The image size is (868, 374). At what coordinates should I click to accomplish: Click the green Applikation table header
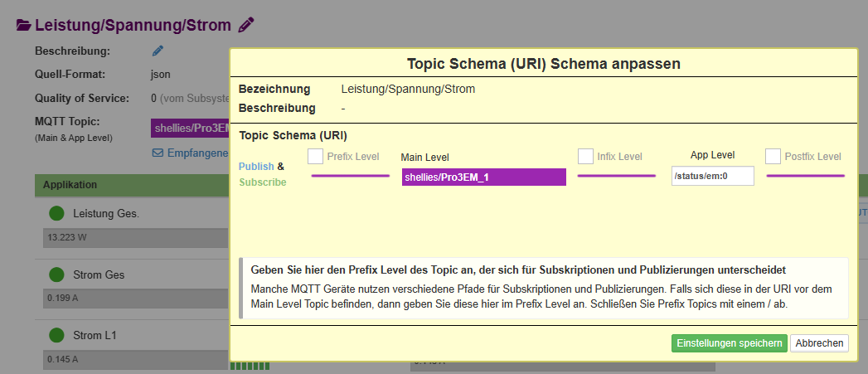pyautogui.click(x=131, y=185)
